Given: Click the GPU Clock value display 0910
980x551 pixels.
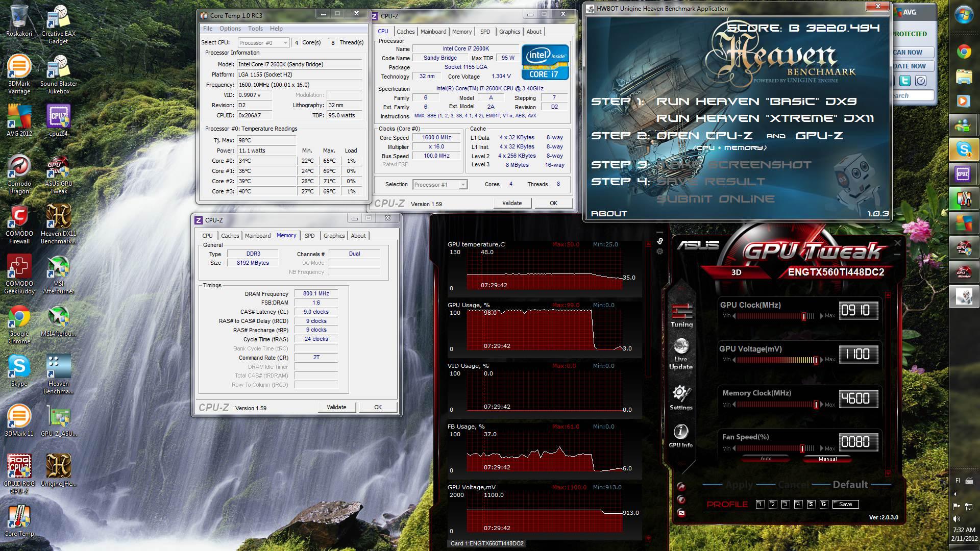Looking at the screenshot, I should 859,311.
